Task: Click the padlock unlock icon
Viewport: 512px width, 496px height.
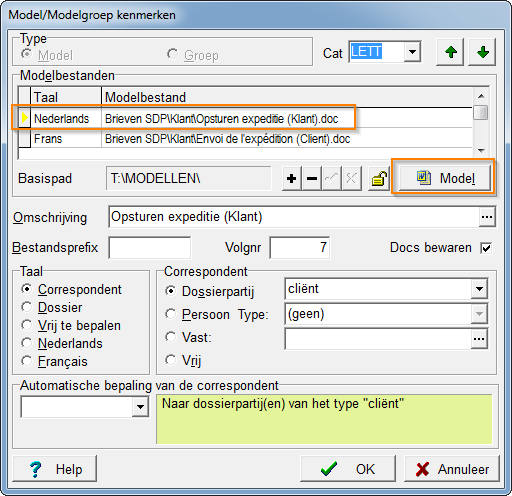Action: tap(379, 178)
